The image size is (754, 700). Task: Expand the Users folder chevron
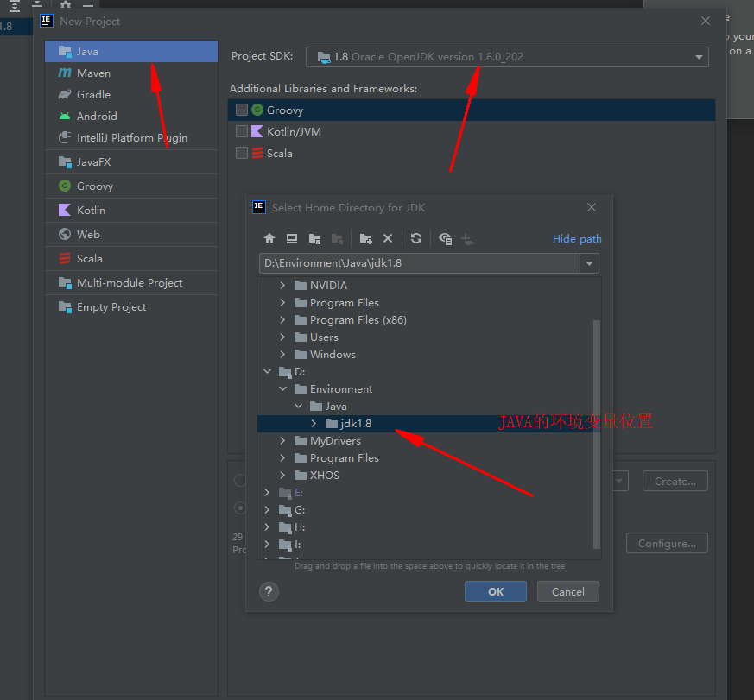(282, 337)
